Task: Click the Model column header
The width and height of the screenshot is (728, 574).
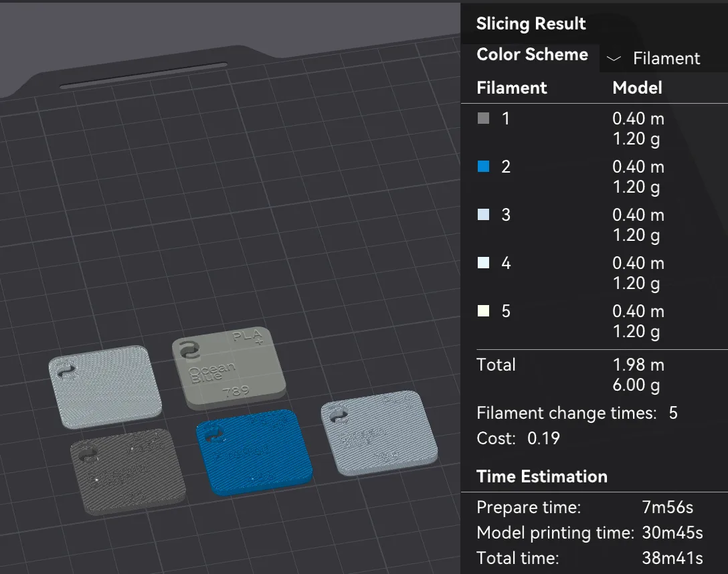Action: pos(637,88)
